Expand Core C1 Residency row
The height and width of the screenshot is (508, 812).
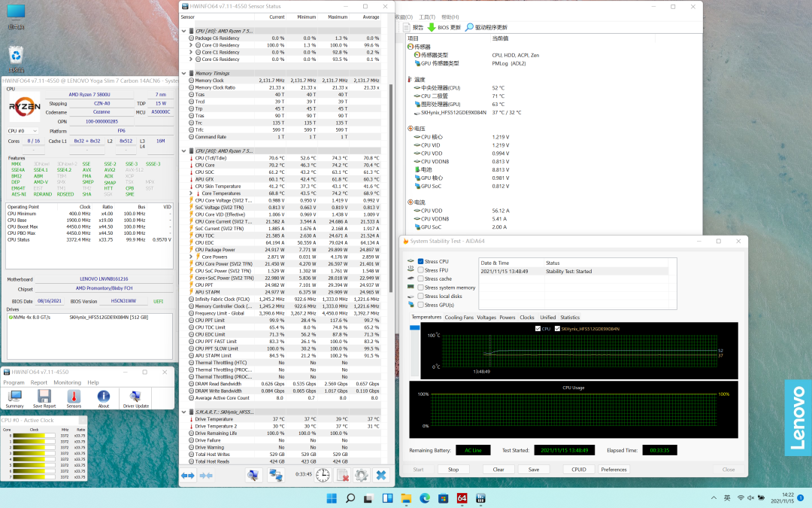point(190,53)
